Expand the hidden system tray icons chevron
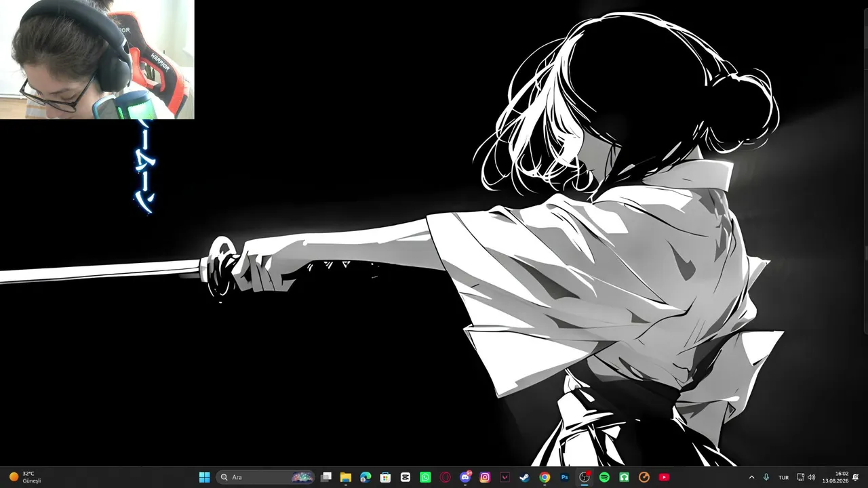The image size is (868, 488). (x=751, y=477)
